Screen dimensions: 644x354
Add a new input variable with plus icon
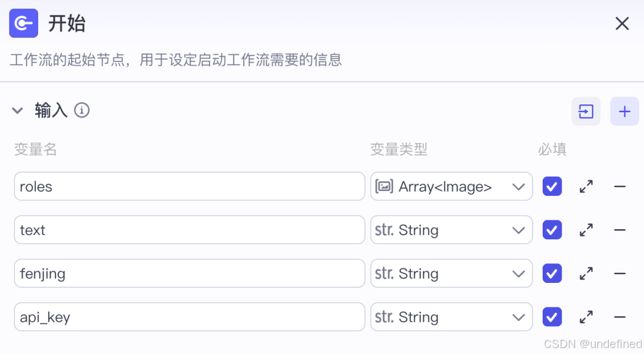624,112
